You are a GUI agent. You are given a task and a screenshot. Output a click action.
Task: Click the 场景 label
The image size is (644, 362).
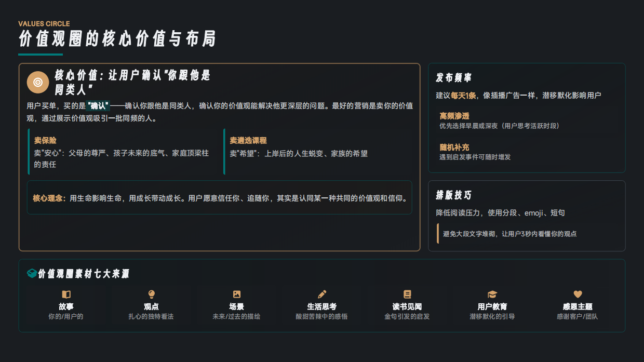[x=237, y=307]
